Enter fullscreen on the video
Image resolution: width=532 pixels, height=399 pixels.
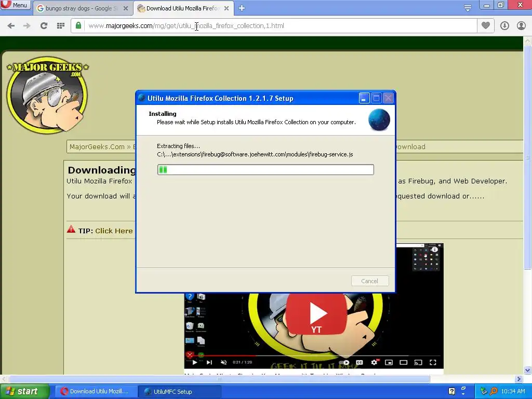click(x=433, y=362)
